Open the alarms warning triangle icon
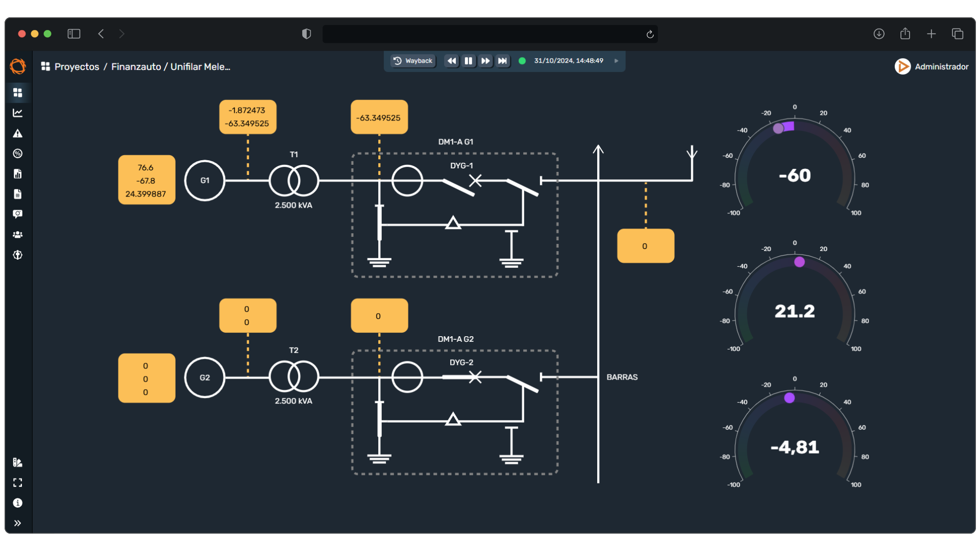Image resolution: width=980 pixels, height=551 pixels. 18,133
